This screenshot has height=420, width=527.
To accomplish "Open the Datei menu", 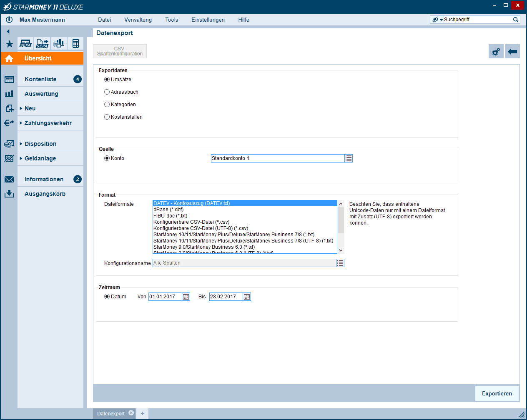I will (105, 20).
